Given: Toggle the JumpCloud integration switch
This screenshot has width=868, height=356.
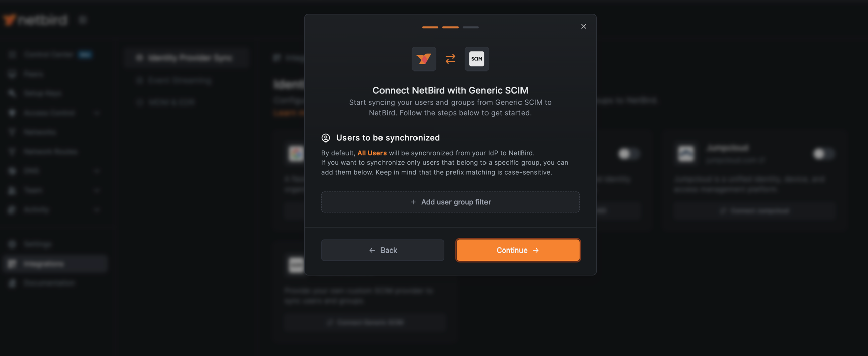Looking at the screenshot, I should [823, 153].
